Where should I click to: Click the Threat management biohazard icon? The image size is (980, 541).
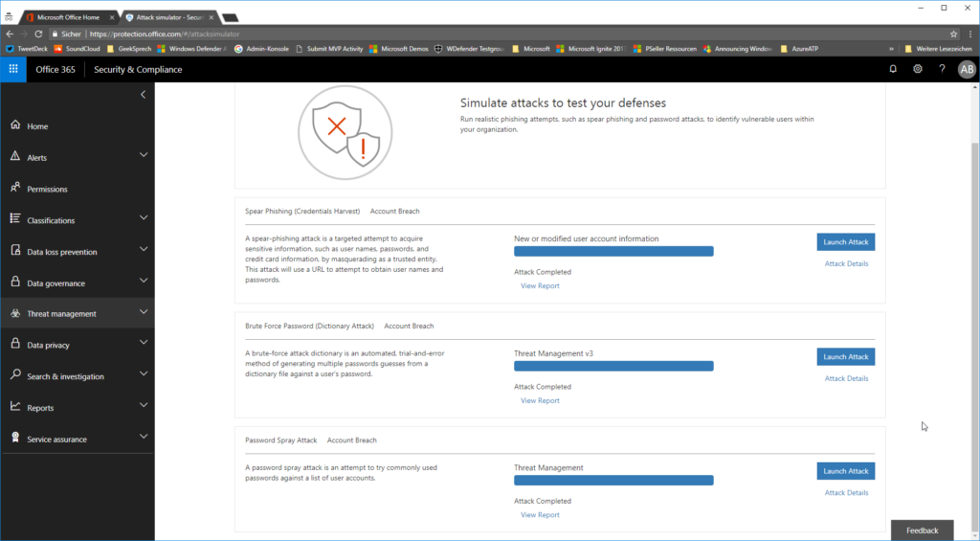click(15, 313)
